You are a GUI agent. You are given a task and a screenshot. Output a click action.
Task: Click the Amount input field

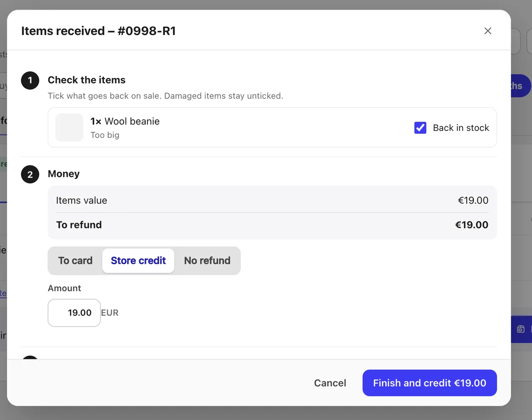click(x=74, y=313)
